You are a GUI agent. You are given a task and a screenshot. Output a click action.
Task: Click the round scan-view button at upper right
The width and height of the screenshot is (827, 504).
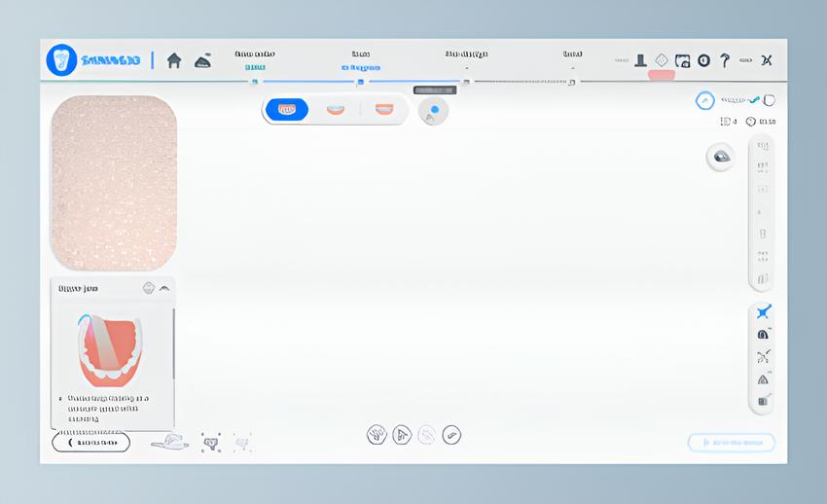pos(721,157)
